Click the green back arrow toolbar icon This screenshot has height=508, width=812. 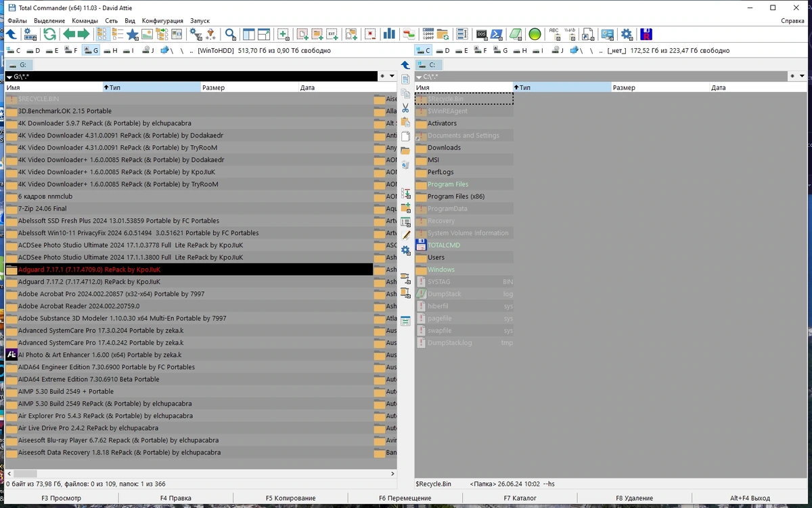(x=69, y=34)
